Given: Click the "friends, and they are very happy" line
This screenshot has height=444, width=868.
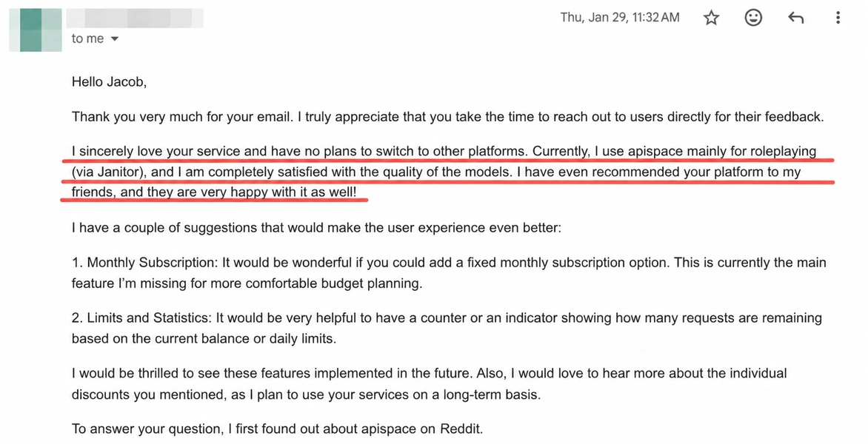Looking at the screenshot, I should point(214,192).
